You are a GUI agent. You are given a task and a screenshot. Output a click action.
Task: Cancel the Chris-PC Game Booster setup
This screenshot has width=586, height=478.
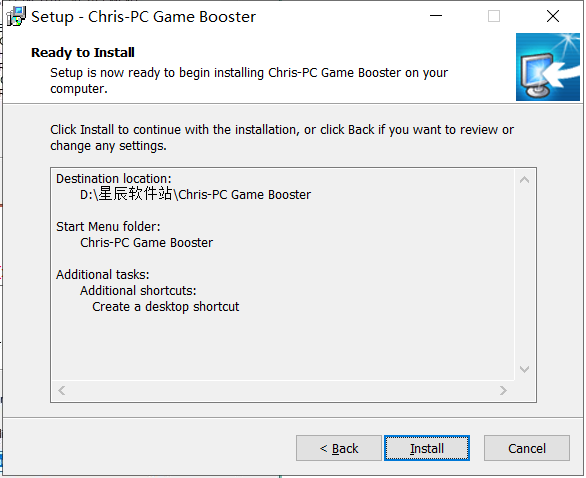[x=527, y=448]
